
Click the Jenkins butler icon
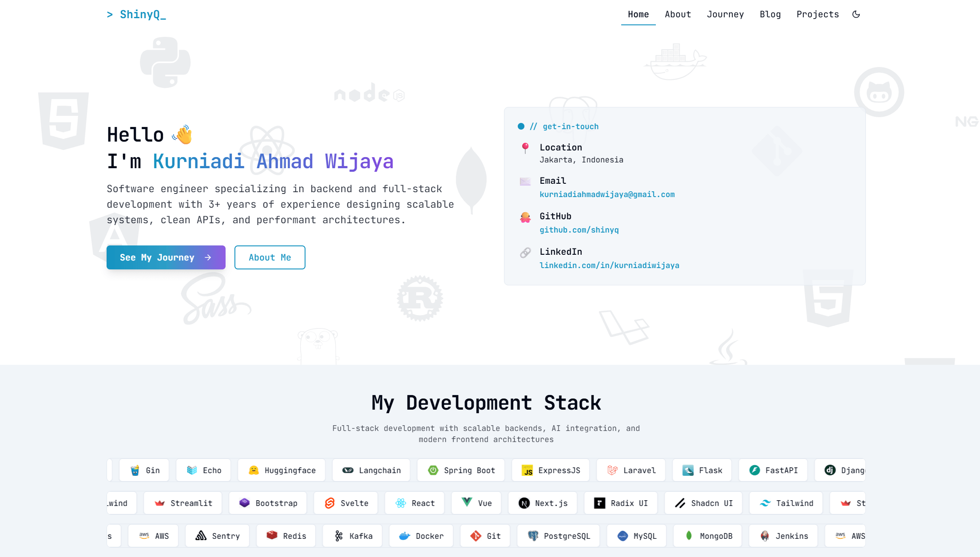click(x=765, y=536)
